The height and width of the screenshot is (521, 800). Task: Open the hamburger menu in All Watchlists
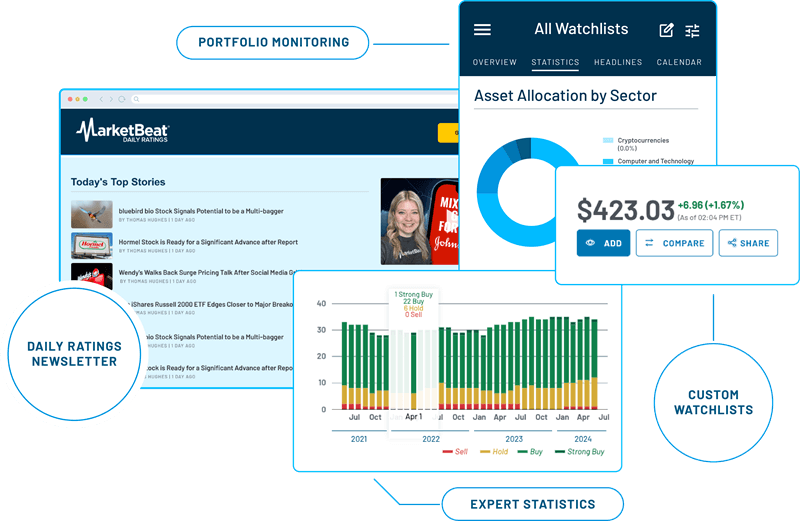point(482,30)
